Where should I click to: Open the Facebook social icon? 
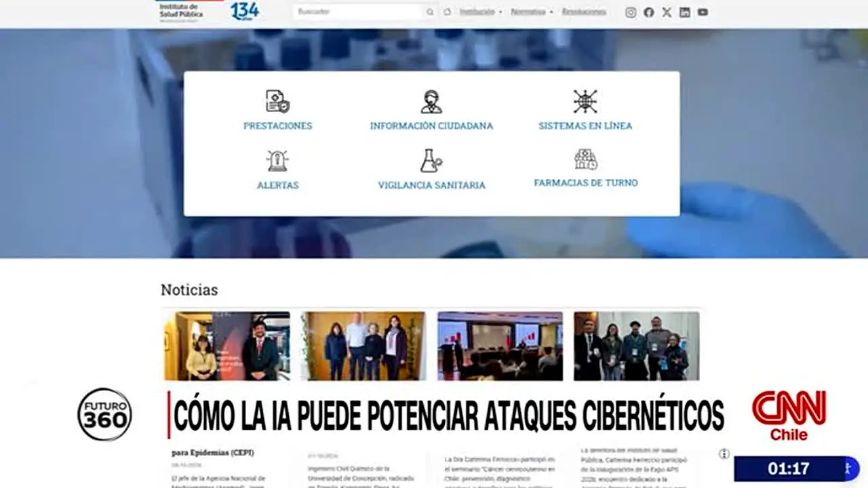click(x=649, y=12)
